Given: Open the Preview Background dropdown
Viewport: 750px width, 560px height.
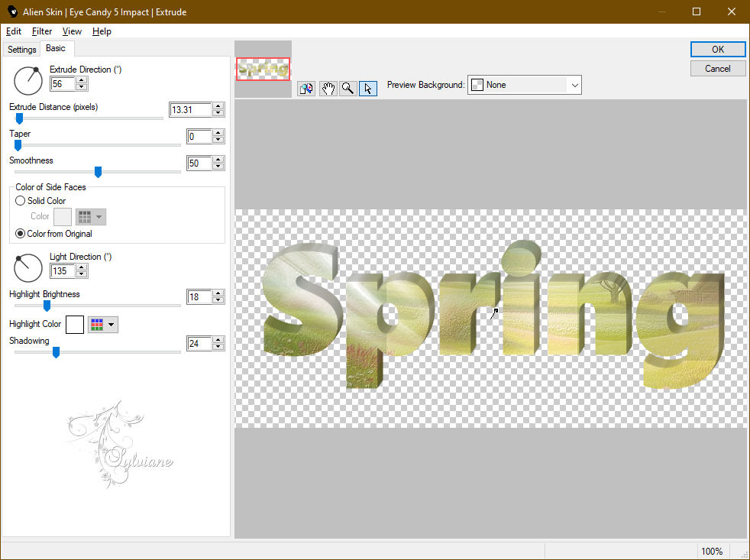Looking at the screenshot, I should point(524,85).
